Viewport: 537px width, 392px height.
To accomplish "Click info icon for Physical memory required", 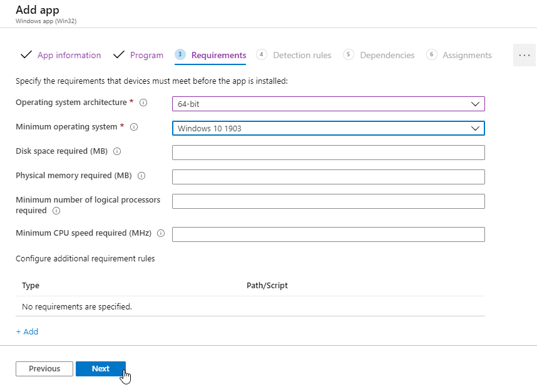I will [141, 176].
